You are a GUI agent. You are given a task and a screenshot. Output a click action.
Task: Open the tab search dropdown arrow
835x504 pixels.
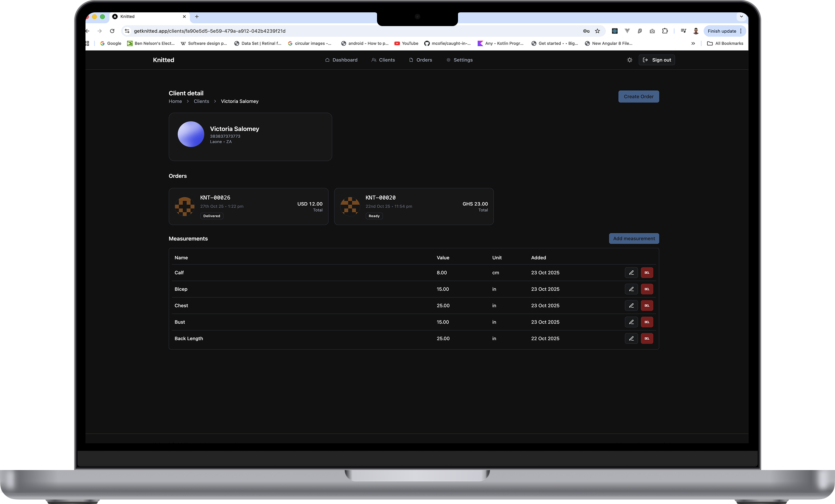pyautogui.click(x=741, y=16)
